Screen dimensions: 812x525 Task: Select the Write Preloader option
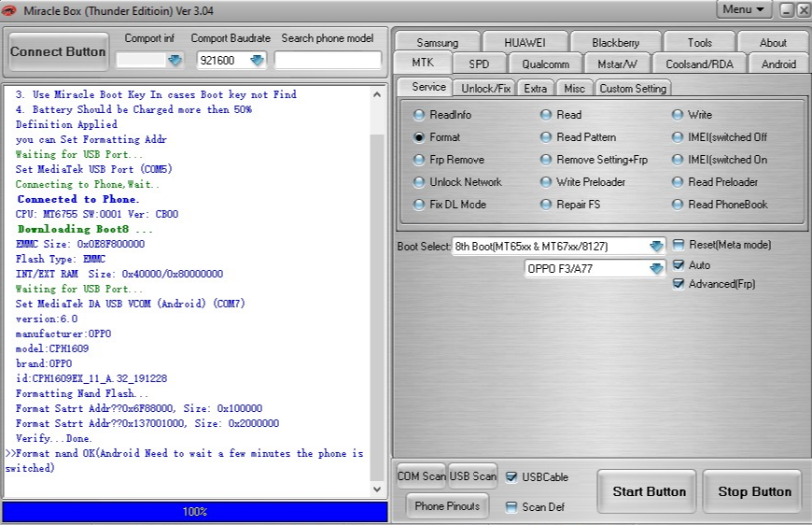[x=546, y=182]
